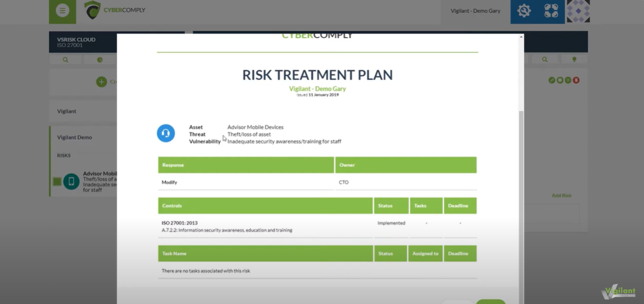Click the right panel search magnifier icon

(545, 59)
